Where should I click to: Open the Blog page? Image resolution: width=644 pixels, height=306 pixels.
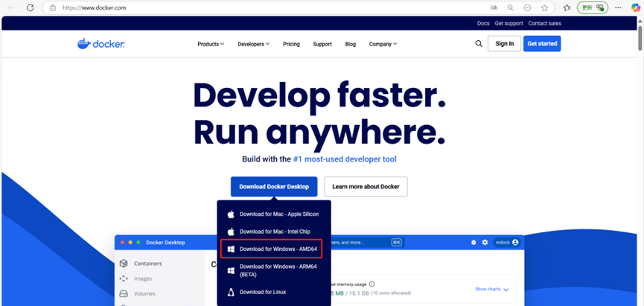click(351, 44)
